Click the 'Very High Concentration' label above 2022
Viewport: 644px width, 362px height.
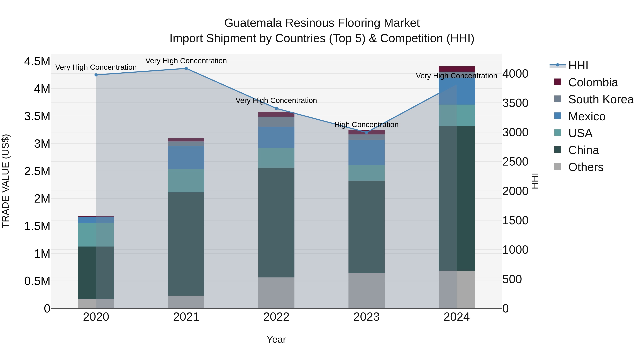tap(276, 100)
